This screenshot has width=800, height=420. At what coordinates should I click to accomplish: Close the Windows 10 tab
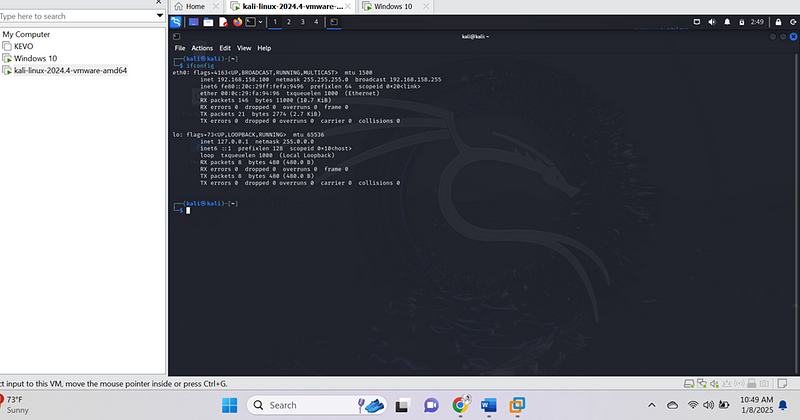[426, 7]
